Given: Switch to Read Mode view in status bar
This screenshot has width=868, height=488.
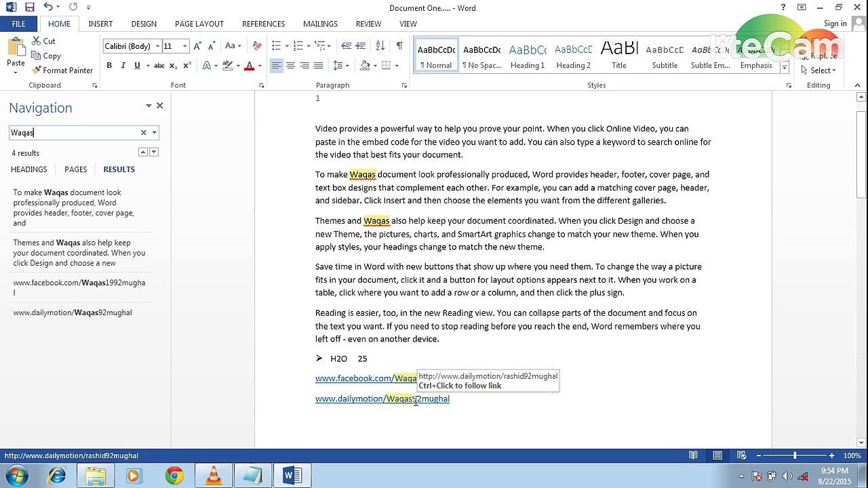Looking at the screenshot, I should (693, 455).
